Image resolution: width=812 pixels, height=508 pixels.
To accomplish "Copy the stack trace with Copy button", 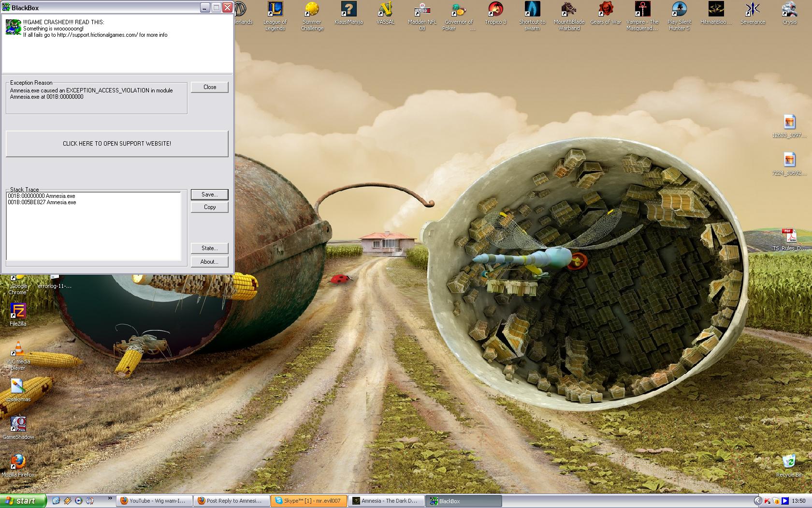I will [x=209, y=207].
